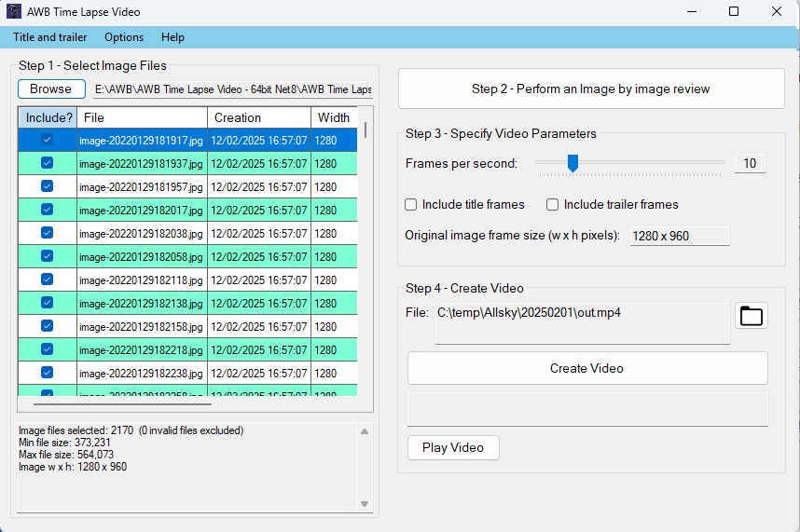
Task: Click down arrow of the info panel scrollbar
Action: 366,504
